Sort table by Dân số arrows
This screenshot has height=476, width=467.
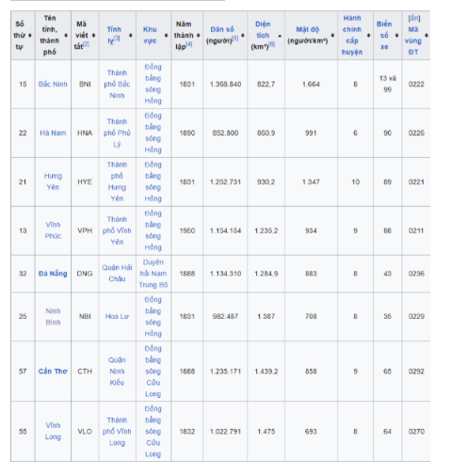click(x=243, y=36)
